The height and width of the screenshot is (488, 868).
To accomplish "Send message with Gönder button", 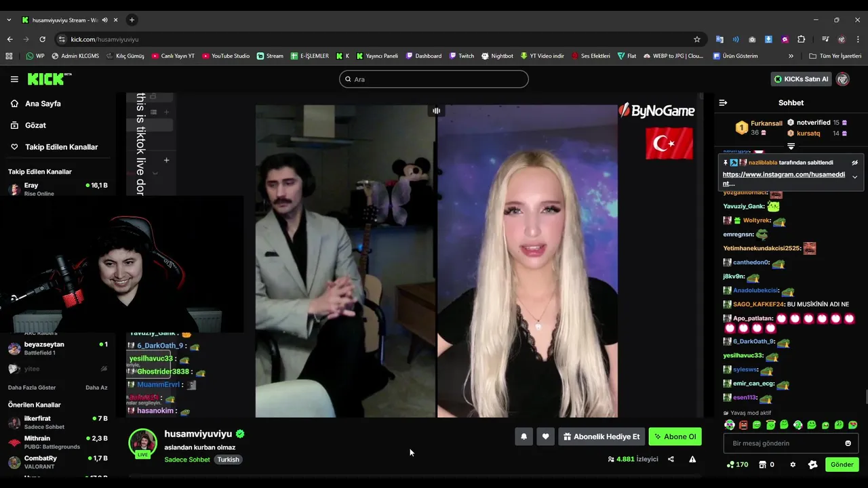I will click(x=842, y=465).
